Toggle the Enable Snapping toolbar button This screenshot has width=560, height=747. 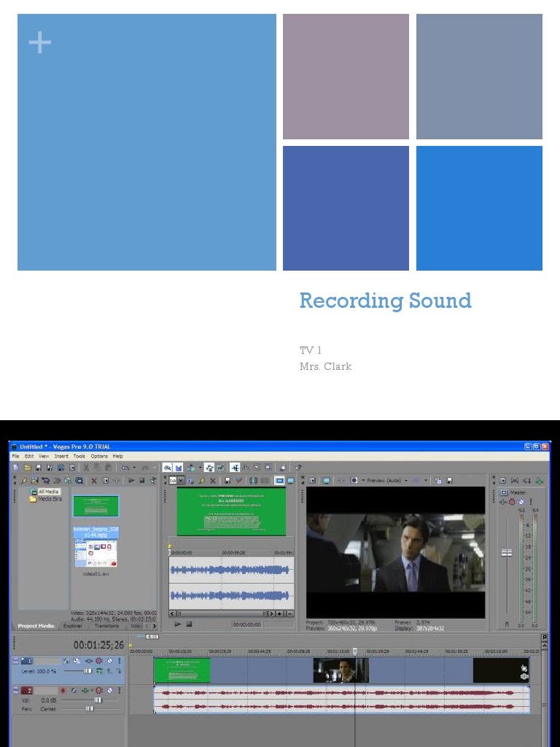coord(167,468)
